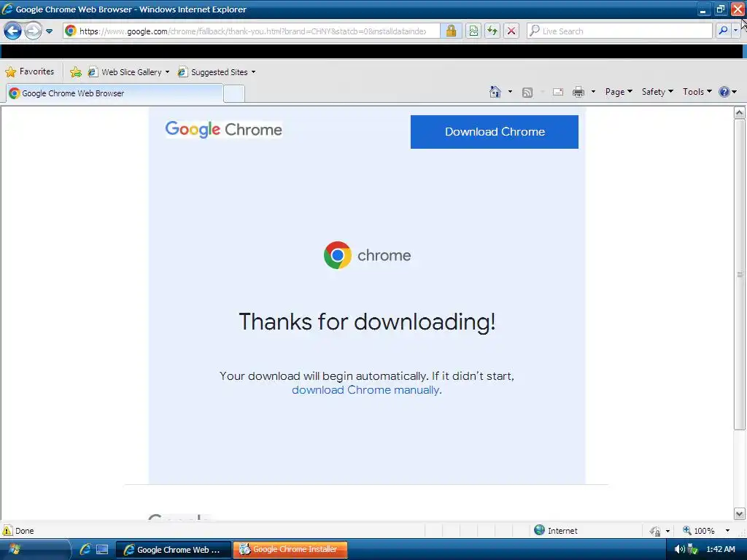Open Suggested Sites
This screenshot has width=747, height=560.
(213, 72)
